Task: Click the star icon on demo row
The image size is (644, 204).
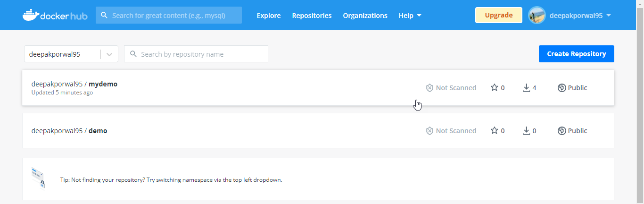Action: coord(494,130)
